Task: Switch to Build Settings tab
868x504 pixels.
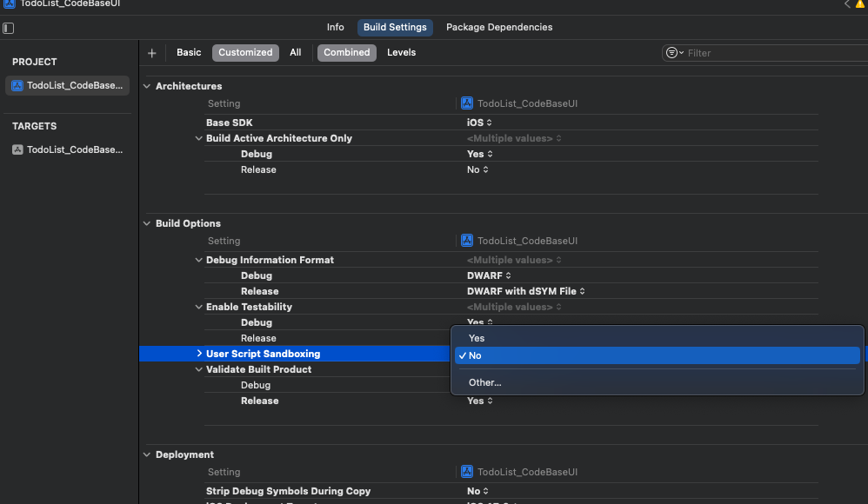Action: (x=395, y=27)
